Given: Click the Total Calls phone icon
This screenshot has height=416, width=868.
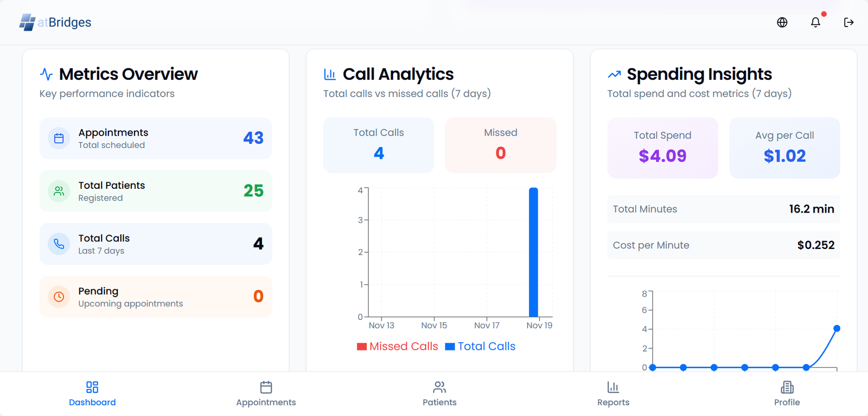Looking at the screenshot, I should pos(59,244).
